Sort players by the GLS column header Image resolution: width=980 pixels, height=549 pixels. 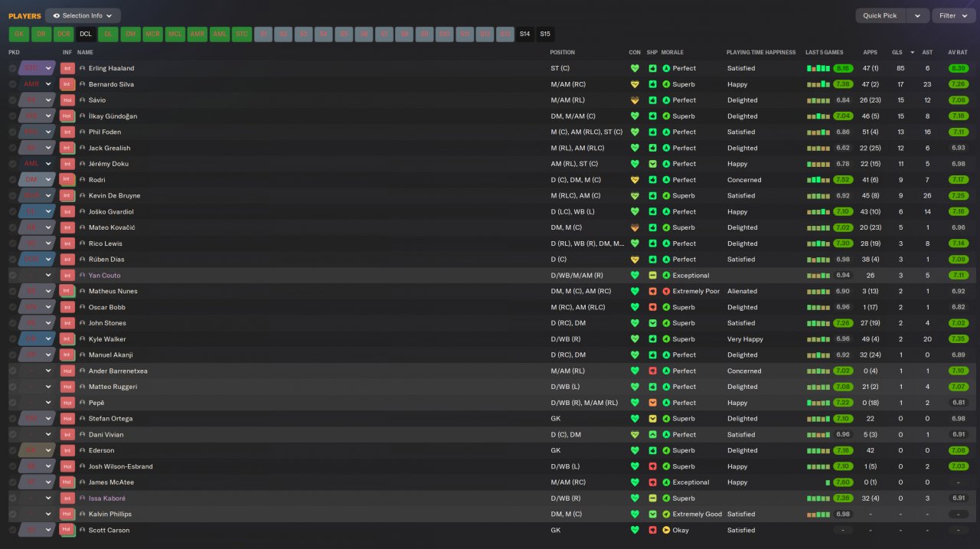point(897,52)
